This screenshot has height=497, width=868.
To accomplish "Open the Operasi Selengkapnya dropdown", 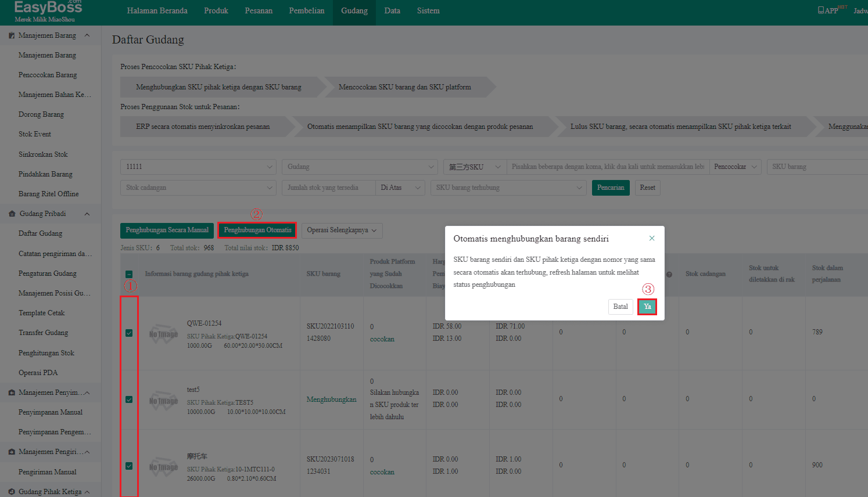I will pos(342,231).
